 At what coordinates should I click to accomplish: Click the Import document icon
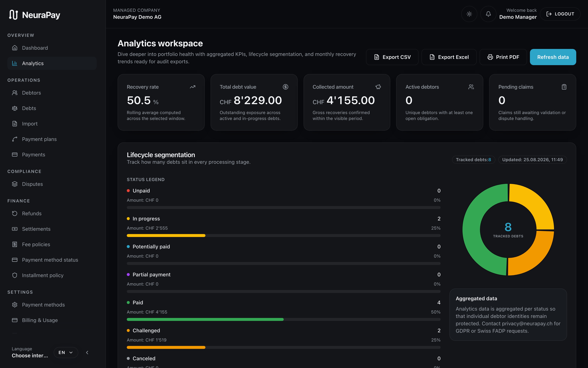pos(15,124)
